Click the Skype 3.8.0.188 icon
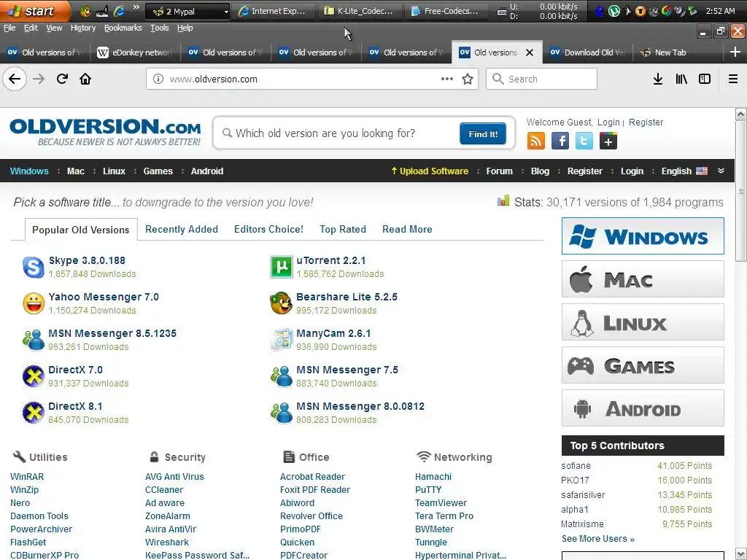Image resolution: width=747 pixels, height=560 pixels. point(34,267)
